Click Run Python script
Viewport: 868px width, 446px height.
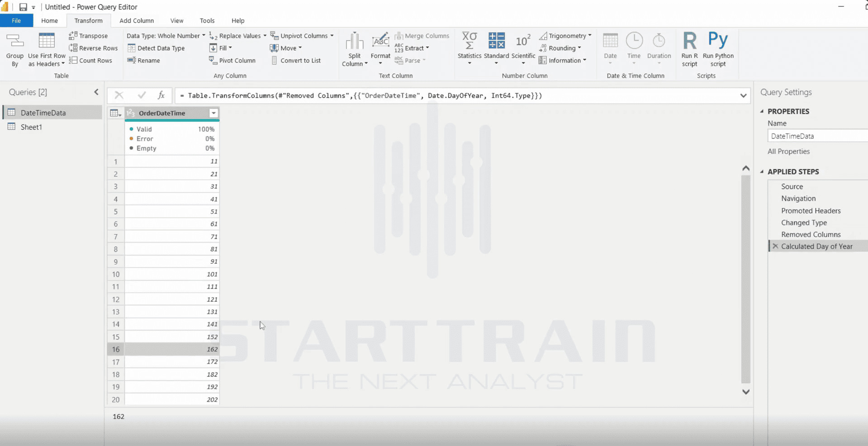pyautogui.click(x=718, y=50)
